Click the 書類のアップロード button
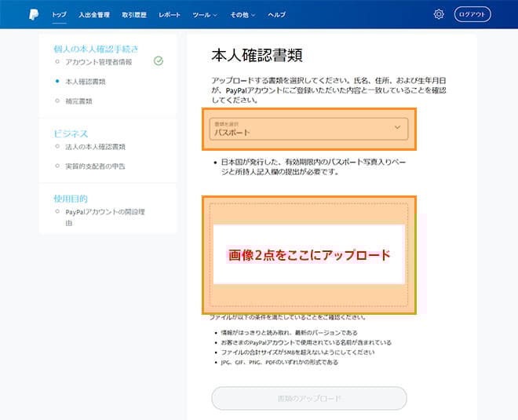The height and width of the screenshot is (420, 518). click(x=308, y=398)
